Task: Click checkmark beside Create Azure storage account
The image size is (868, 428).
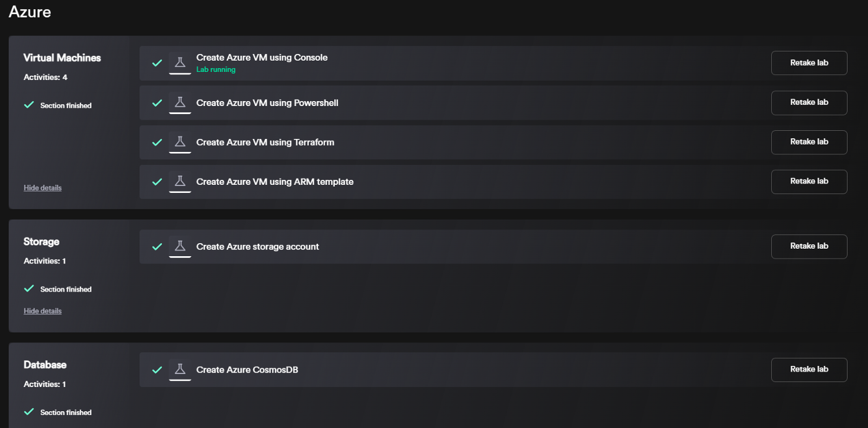Action: pos(157,246)
